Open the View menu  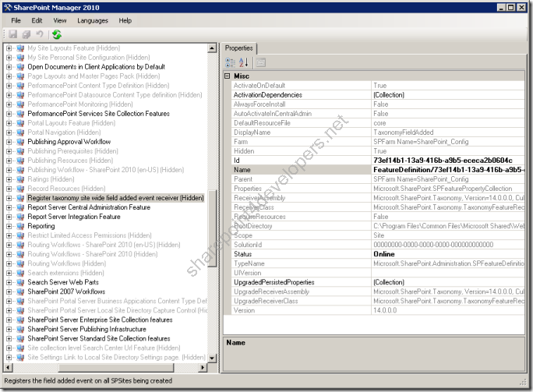(60, 21)
